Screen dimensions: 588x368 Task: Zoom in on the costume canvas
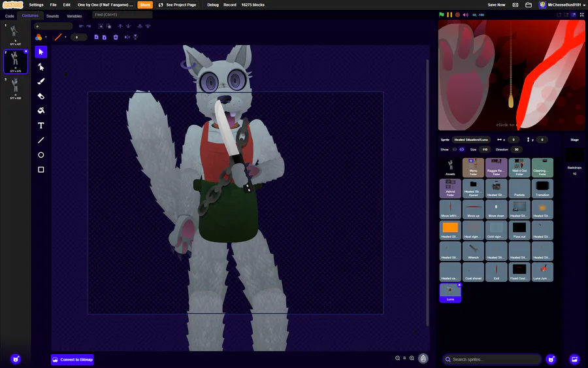412,358
